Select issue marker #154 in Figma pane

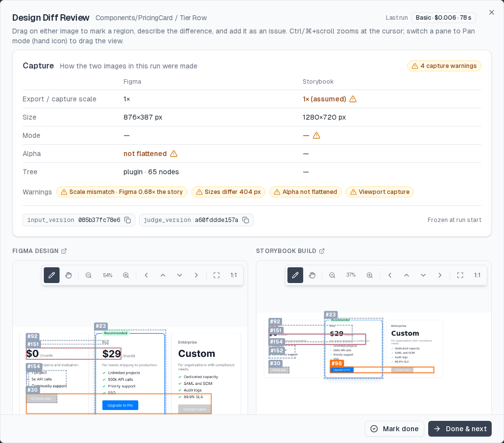pos(34,367)
